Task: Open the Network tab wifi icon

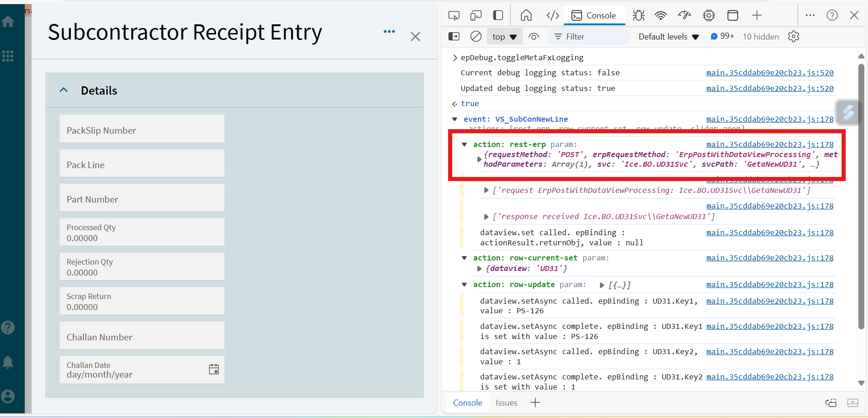Action: click(x=661, y=16)
